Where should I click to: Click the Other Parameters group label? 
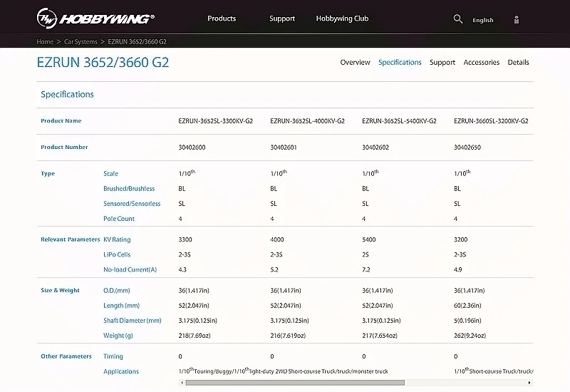pos(66,356)
